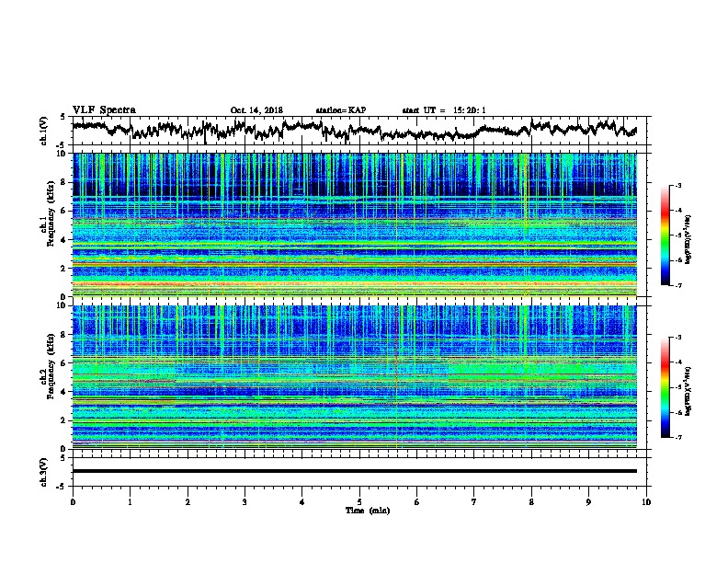Click the "VLF Spectra" plot title
Image resolution: width=728 pixels, height=563 pixels.
104,110
